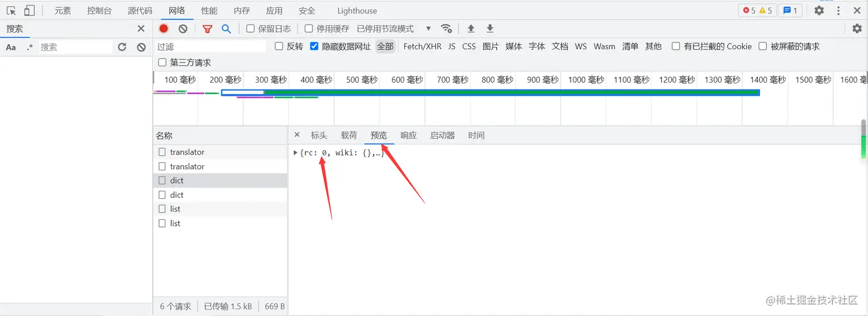Open the 响应 request tab

(x=409, y=135)
